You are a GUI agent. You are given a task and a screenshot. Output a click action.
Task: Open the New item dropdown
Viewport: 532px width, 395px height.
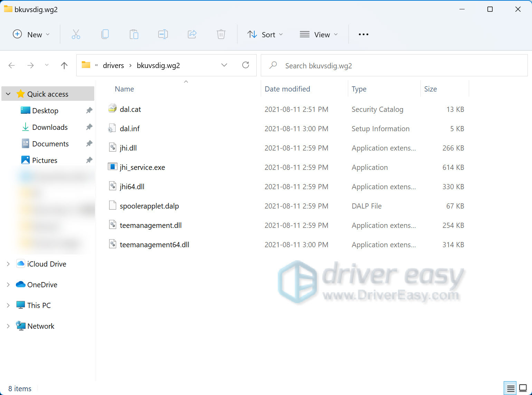(31, 34)
